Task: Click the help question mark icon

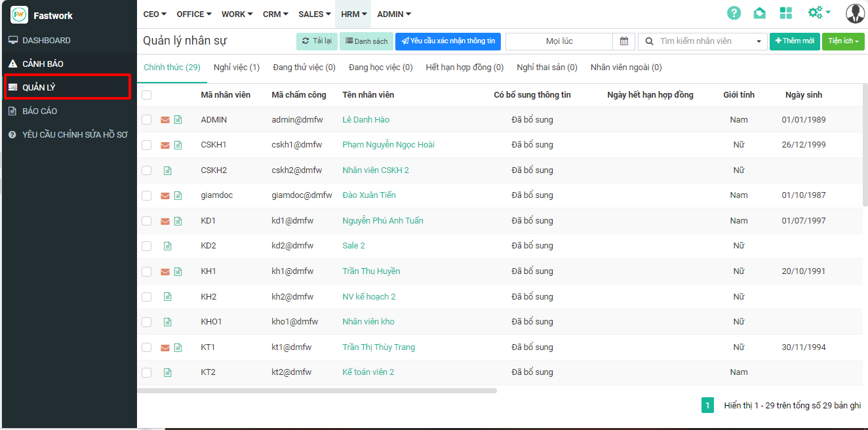Action: (x=734, y=13)
